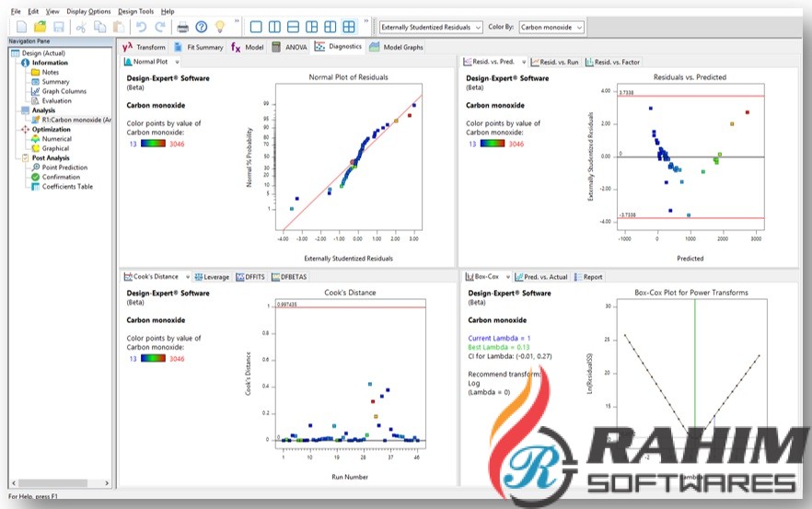Viewport: 812px width, 509px height.
Task: Click the Undo arrow icon
Action: click(141, 27)
